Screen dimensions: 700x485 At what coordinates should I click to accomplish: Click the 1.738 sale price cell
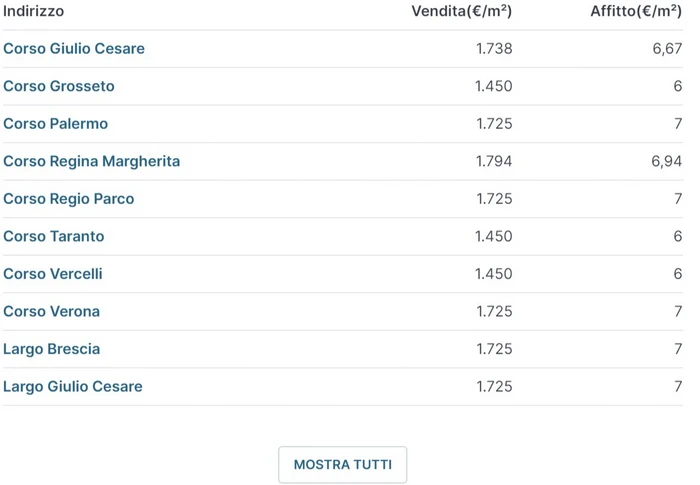click(494, 49)
